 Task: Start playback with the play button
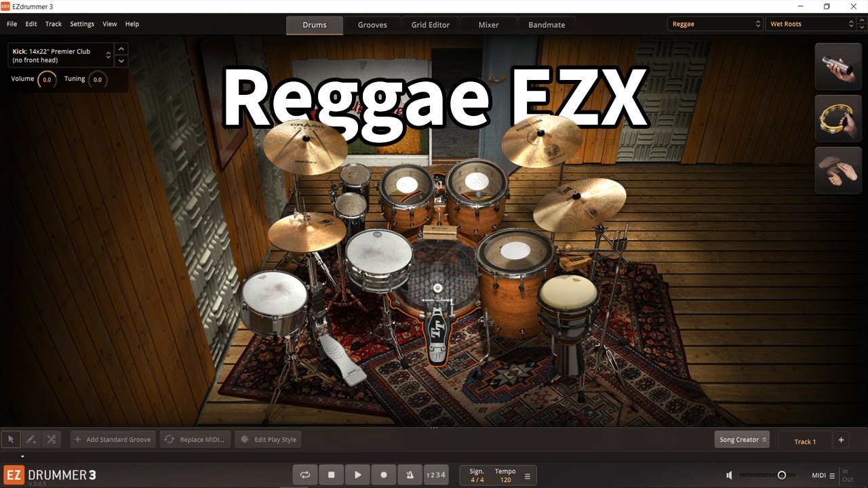pyautogui.click(x=357, y=475)
